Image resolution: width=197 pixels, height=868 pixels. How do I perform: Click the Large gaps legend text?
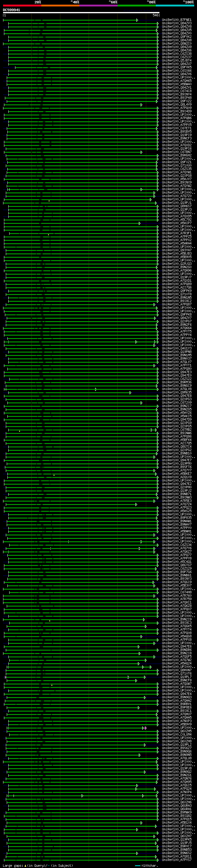(x=13, y=866)
